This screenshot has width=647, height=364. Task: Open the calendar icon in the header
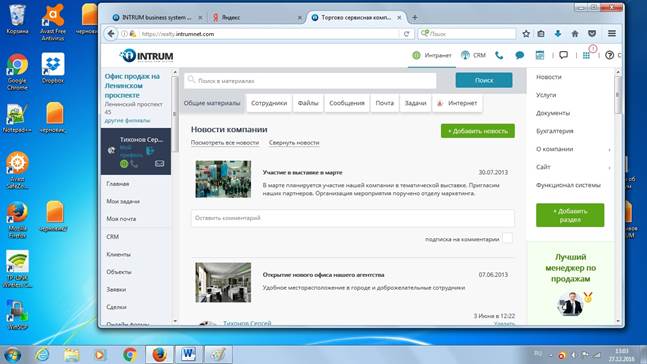540,55
